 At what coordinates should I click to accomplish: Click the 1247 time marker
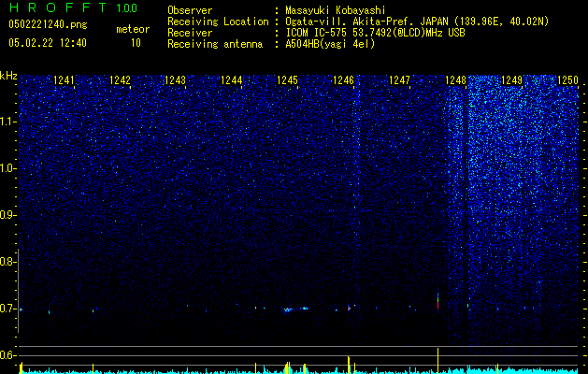399,80
